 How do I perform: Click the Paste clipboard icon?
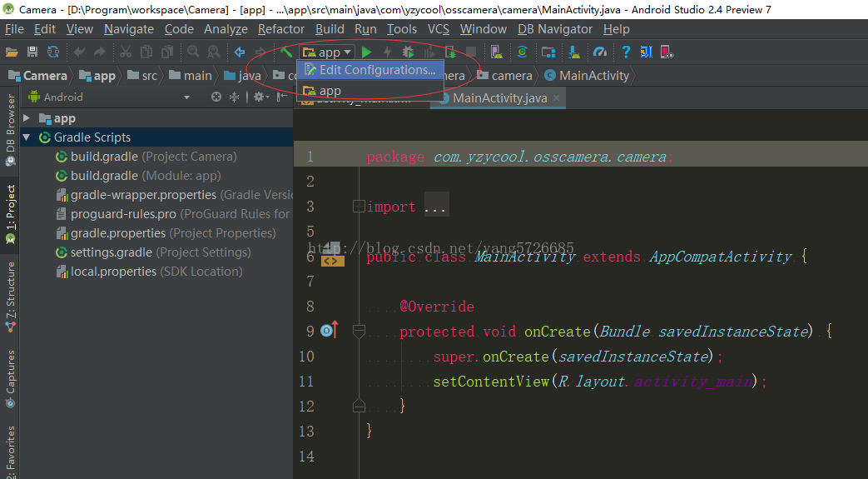(166, 52)
